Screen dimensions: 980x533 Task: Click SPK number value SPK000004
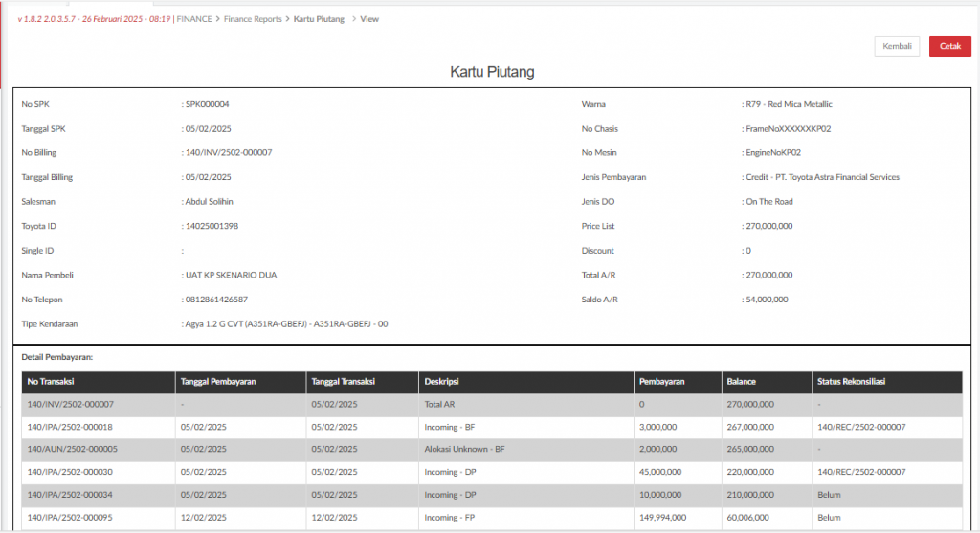208,104
